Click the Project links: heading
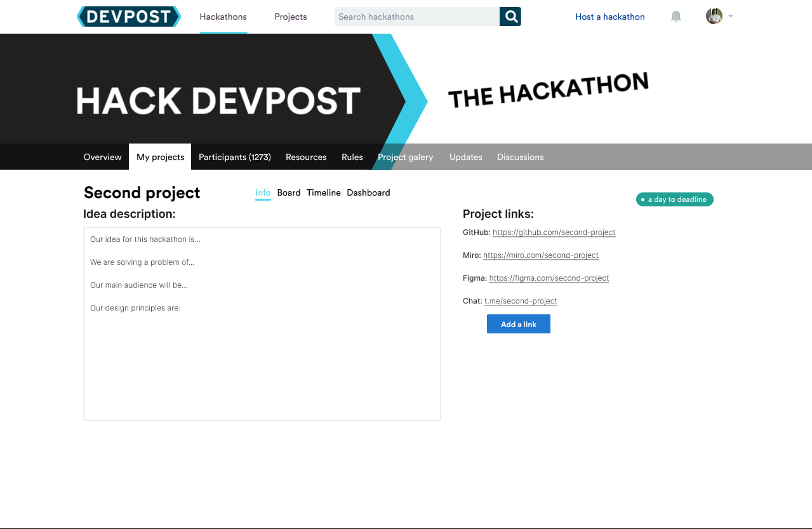 point(498,214)
